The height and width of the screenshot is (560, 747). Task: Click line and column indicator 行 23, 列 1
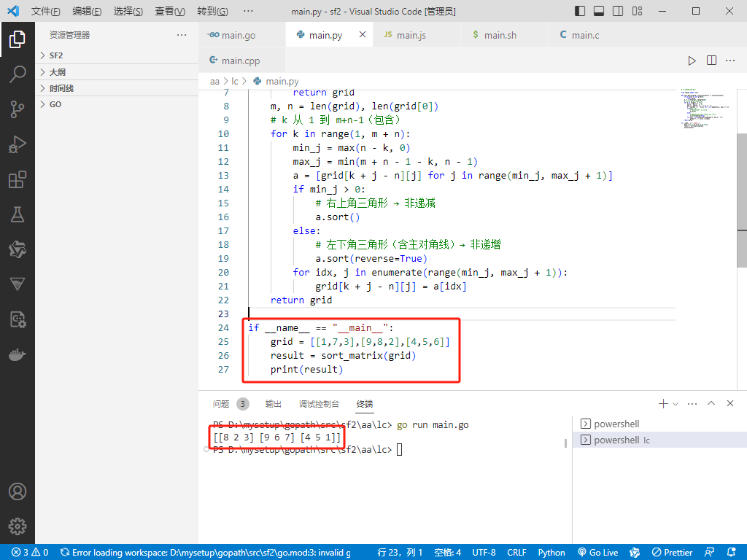tap(399, 553)
